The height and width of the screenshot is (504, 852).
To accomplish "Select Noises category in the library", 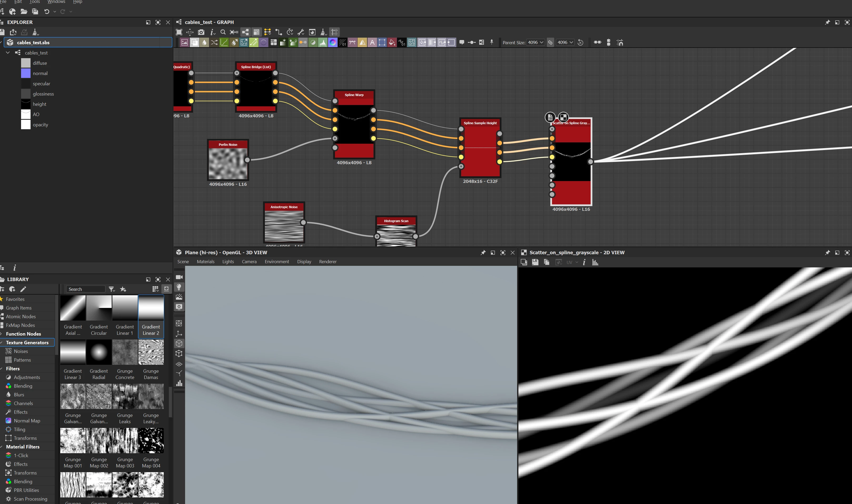I will (21, 351).
